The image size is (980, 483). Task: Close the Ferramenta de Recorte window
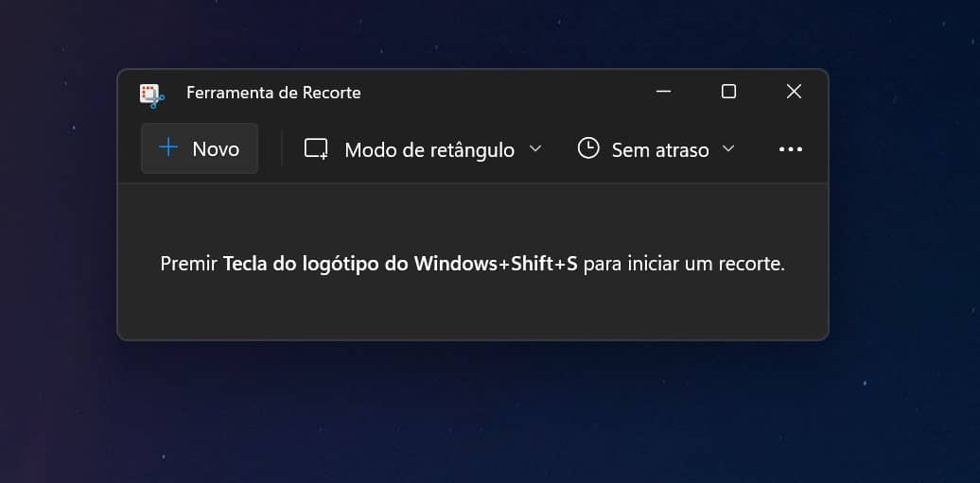click(794, 92)
